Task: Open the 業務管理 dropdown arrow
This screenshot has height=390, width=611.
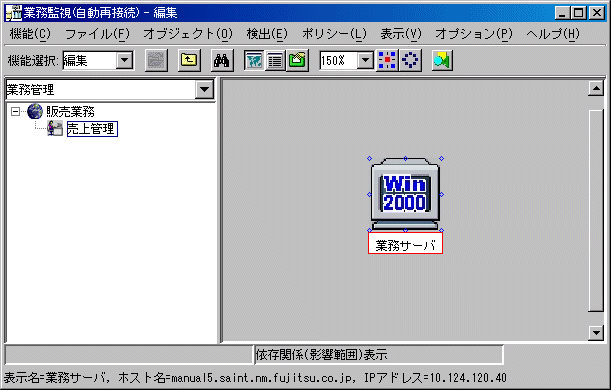Action: (x=204, y=90)
